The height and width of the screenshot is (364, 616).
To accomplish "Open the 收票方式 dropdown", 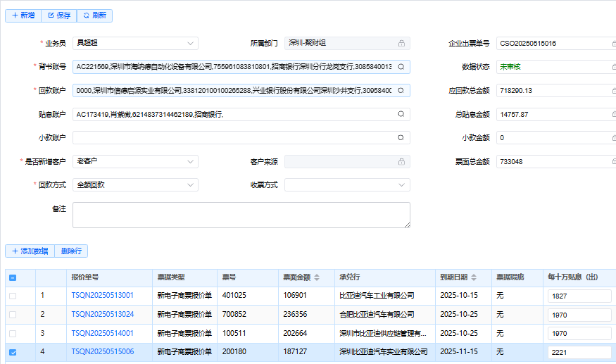I will pos(347,185).
